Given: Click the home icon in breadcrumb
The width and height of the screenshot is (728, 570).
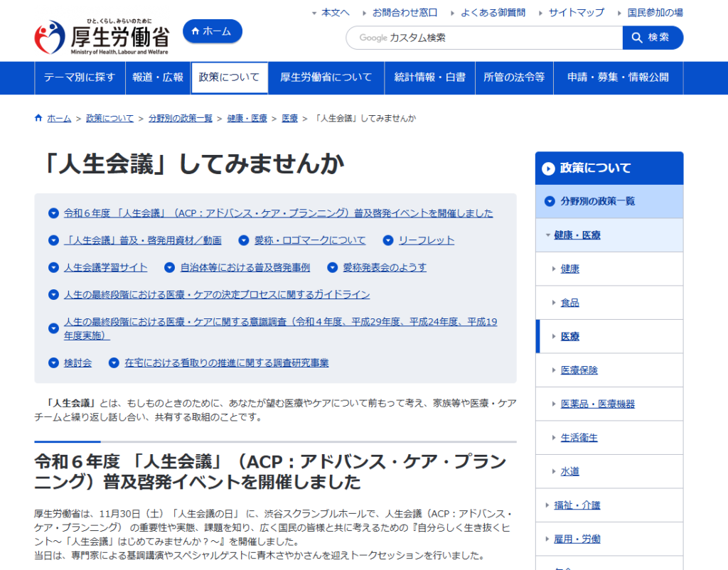Looking at the screenshot, I should coord(38,118).
